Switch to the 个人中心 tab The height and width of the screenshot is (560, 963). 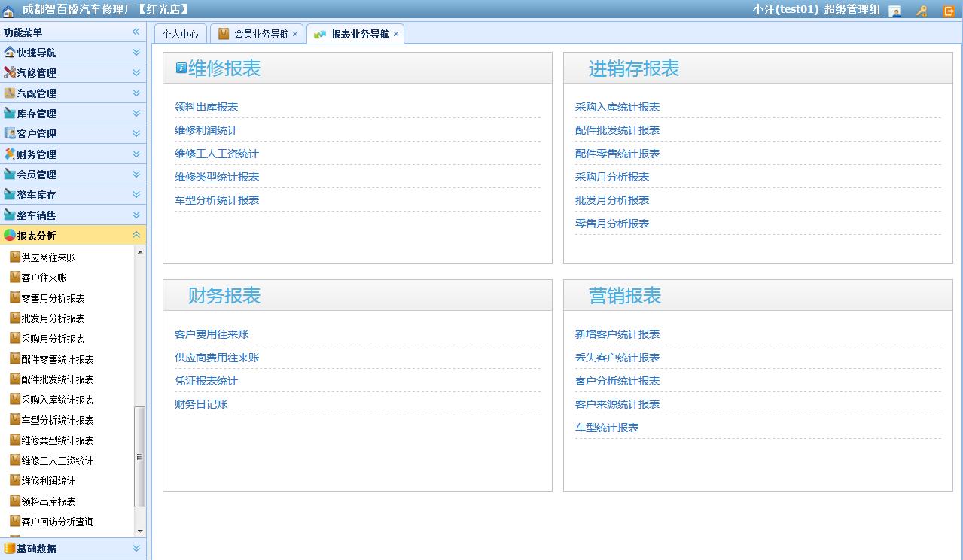(x=180, y=32)
